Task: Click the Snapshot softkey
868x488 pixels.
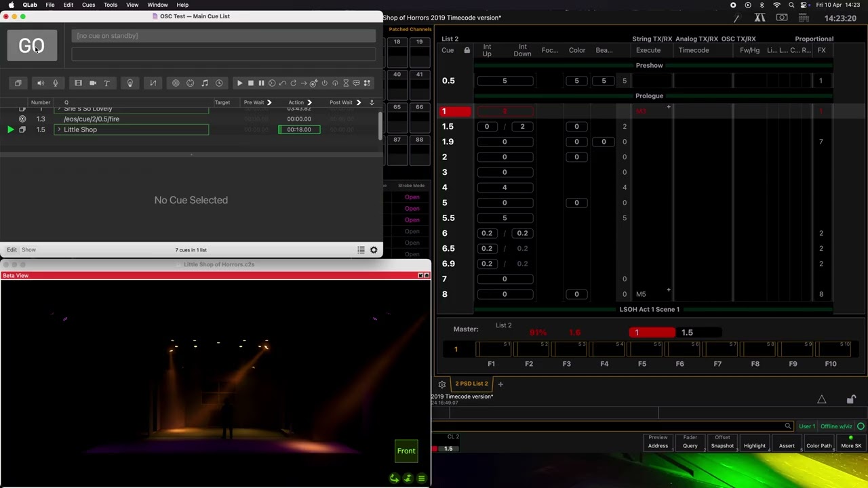Action: [722, 442]
